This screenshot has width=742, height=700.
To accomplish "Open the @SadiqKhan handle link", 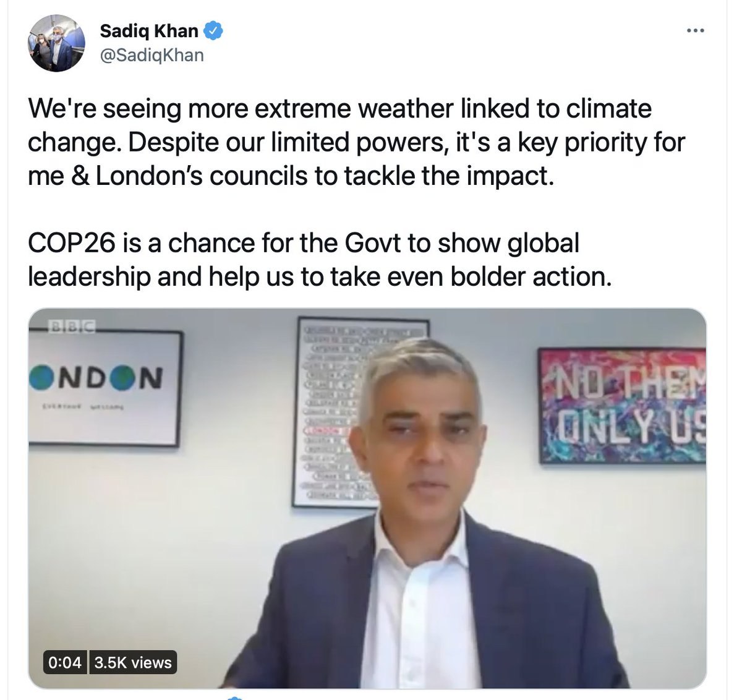I will click(151, 55).
